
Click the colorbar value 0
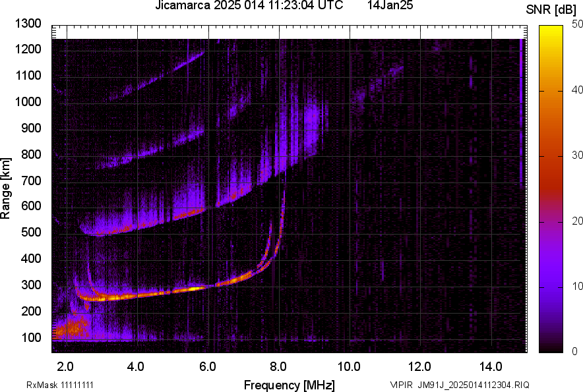tap(575, 351)
